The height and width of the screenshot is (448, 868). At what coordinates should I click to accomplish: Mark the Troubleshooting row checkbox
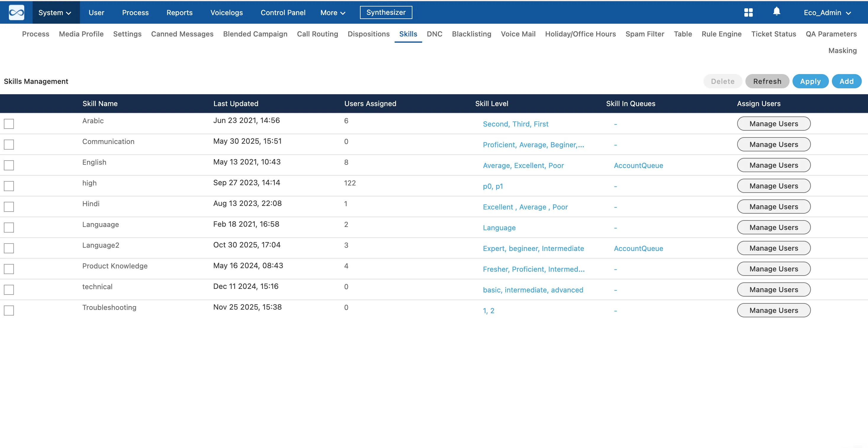[9, 310]
